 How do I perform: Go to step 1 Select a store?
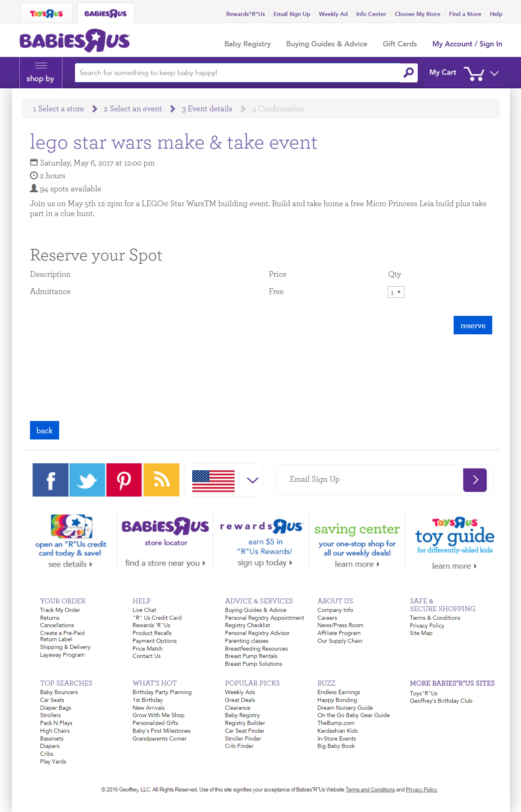click(58, 109)
